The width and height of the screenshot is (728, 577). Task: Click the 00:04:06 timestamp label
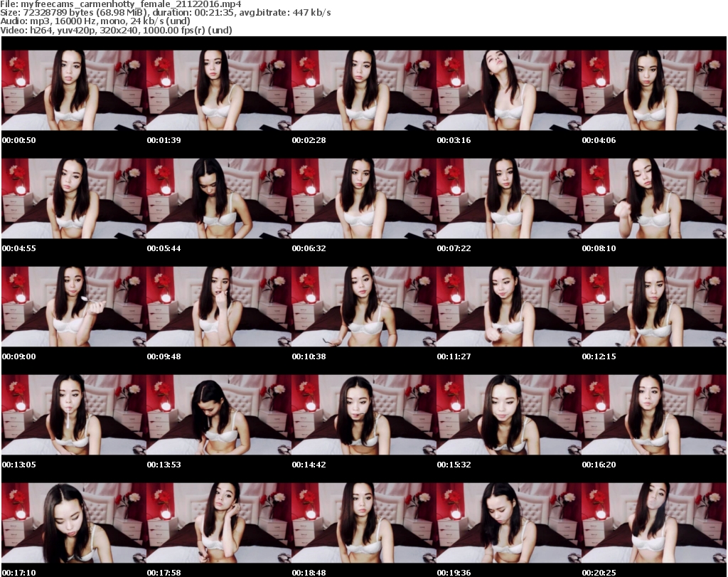point(599,140)
